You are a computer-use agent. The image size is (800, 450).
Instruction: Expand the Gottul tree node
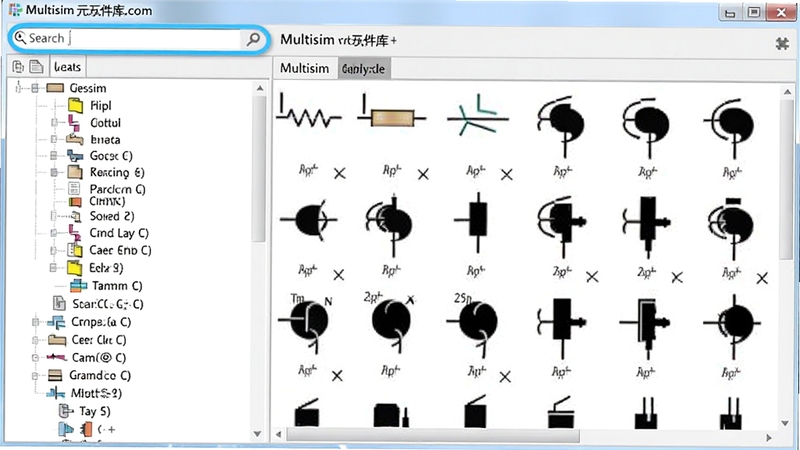point(54,122)
